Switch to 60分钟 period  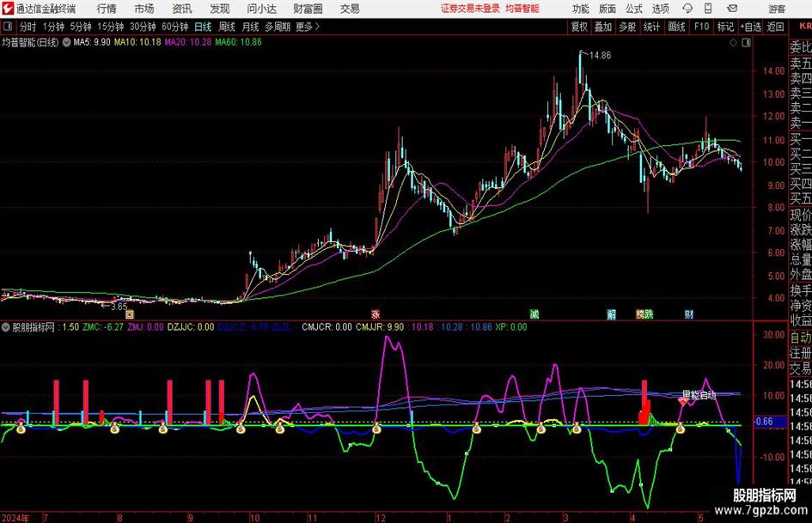pos(175,27)
